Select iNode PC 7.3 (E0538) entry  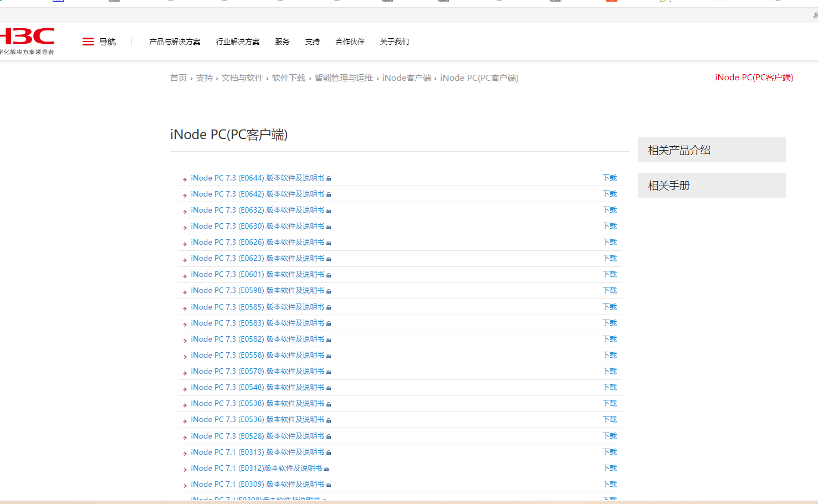click(x=258, y=403)
